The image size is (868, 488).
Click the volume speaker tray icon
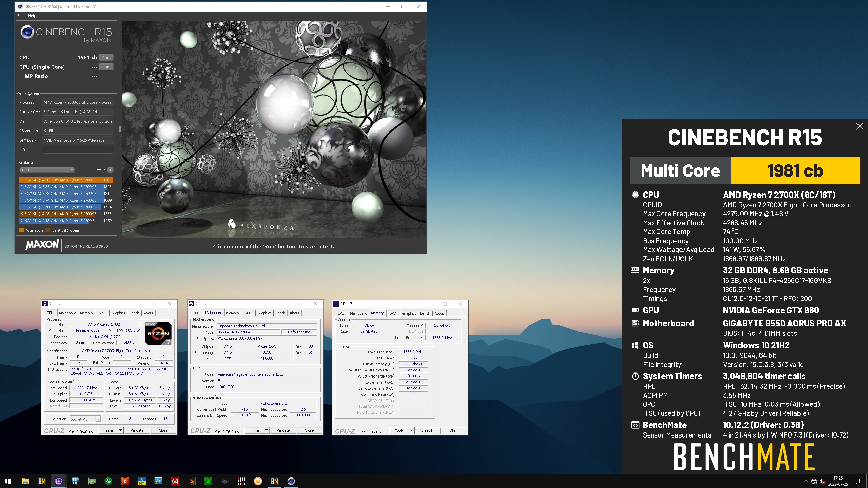click(x=822, y=481)
